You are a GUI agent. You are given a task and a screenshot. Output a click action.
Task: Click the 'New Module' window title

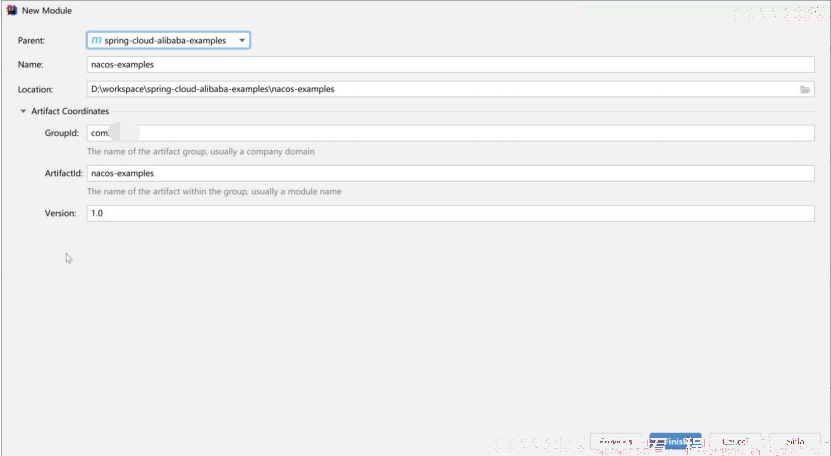[x=47, y=11]
